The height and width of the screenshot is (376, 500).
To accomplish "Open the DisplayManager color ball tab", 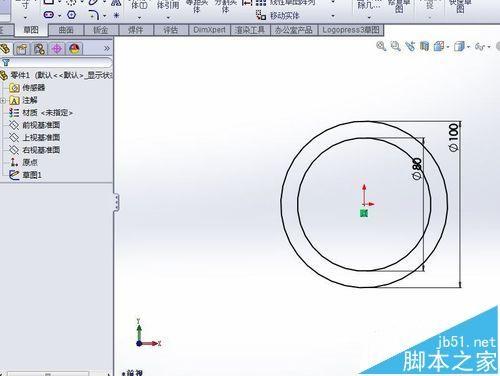I will [74, 49].
